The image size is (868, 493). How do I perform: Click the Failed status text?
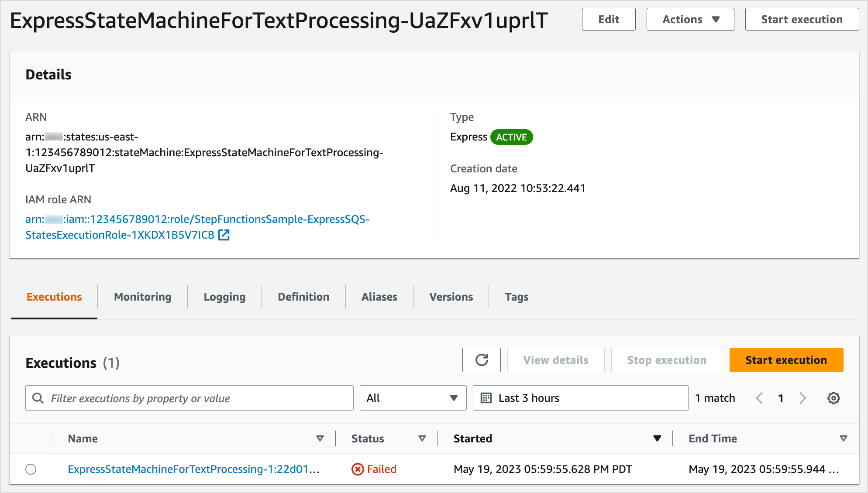pos(382,469)
